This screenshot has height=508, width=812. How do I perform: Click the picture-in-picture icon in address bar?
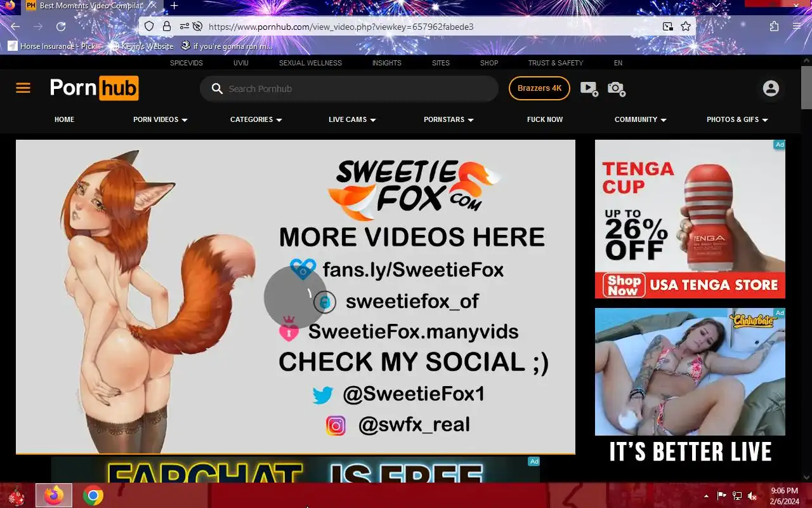tap(668, 27)
